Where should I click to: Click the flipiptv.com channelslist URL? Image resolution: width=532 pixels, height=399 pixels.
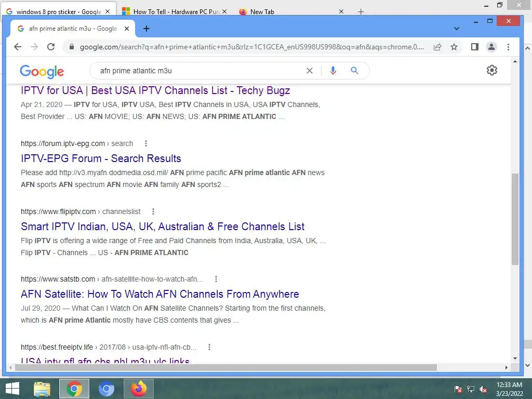tap(81, 212)
